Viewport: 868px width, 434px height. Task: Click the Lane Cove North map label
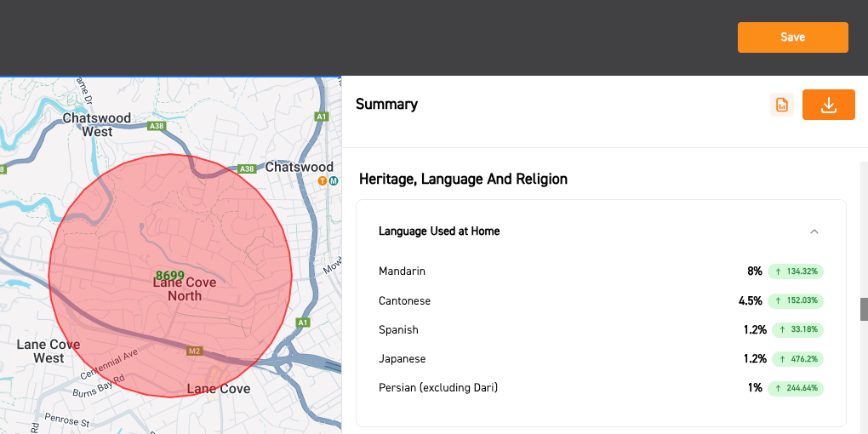click(185, 289)
